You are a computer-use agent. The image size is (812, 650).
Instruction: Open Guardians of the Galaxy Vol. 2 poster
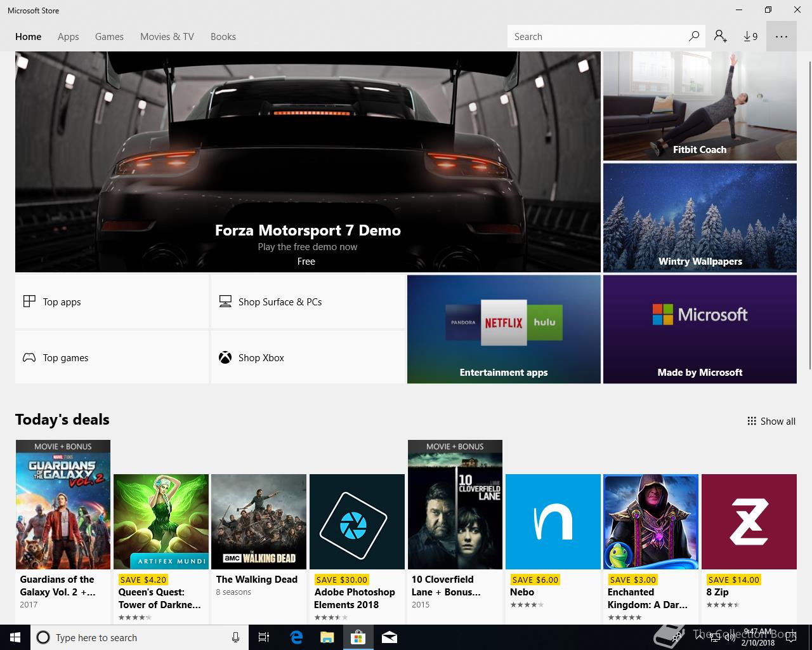63,505
